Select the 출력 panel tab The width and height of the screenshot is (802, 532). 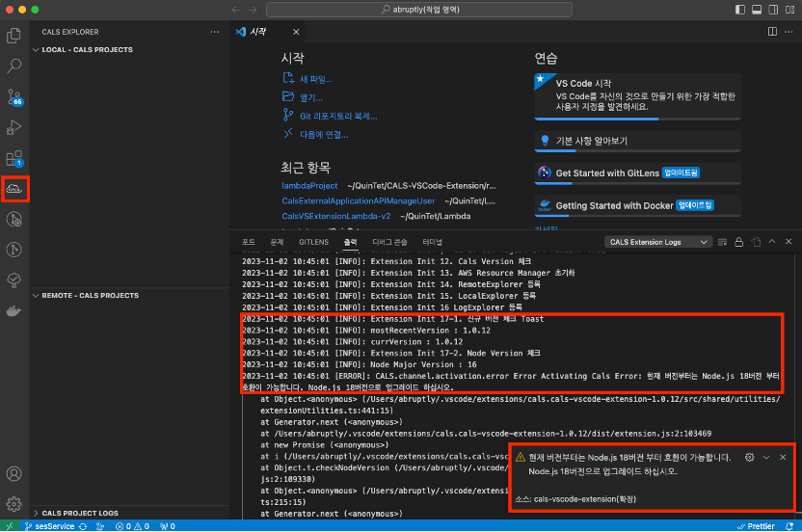click(350, 242)
